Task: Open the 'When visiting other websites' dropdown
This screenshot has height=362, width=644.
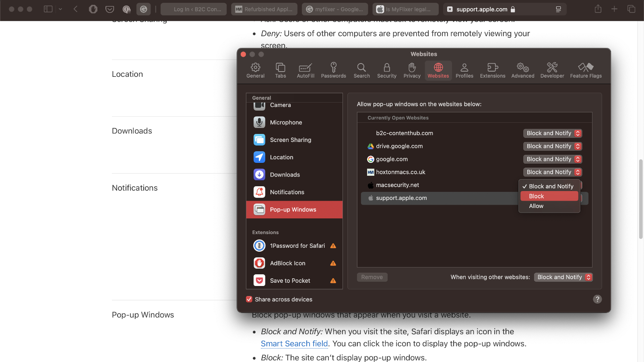Action: point(563,277)
